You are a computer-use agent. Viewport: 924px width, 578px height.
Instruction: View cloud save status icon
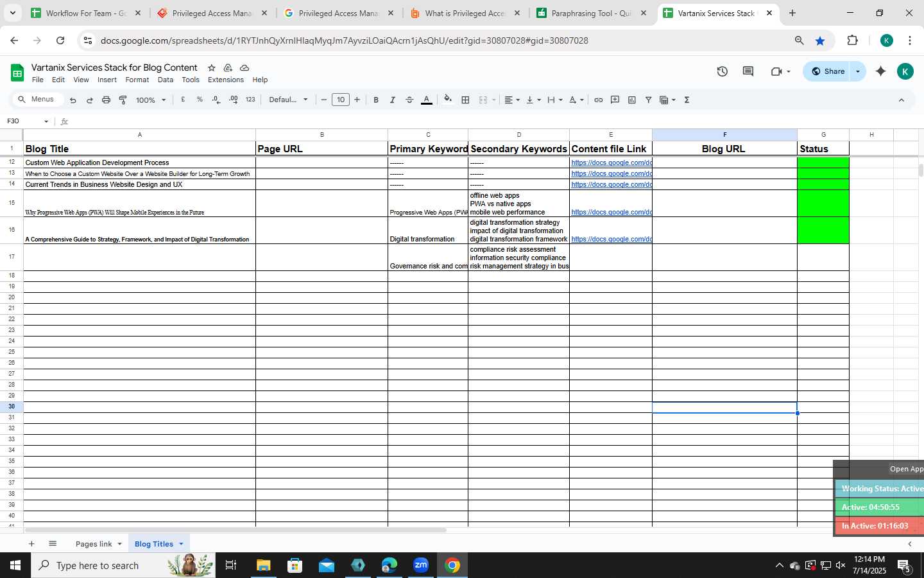pyautogui.click(x=244, y=68)
